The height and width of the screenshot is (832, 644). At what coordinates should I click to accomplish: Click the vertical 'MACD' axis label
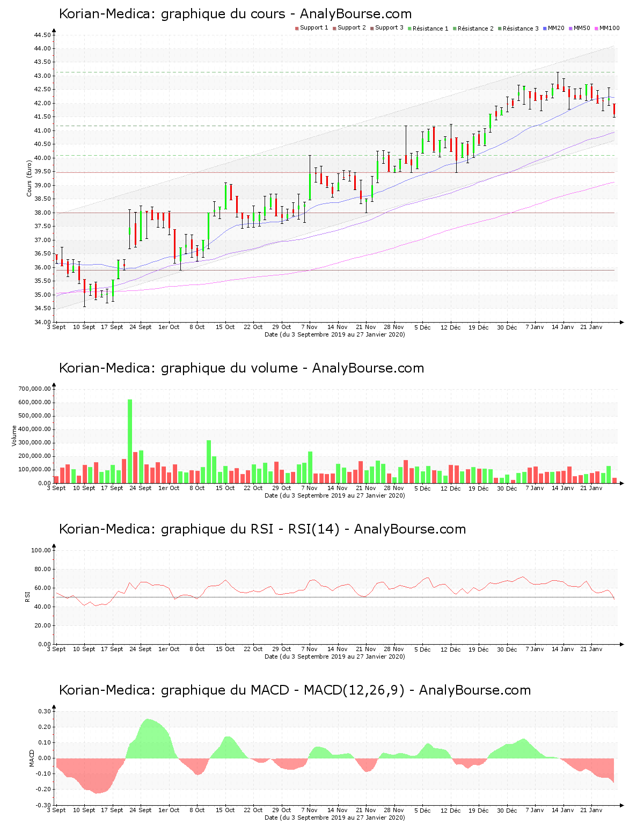click(32, 758)
